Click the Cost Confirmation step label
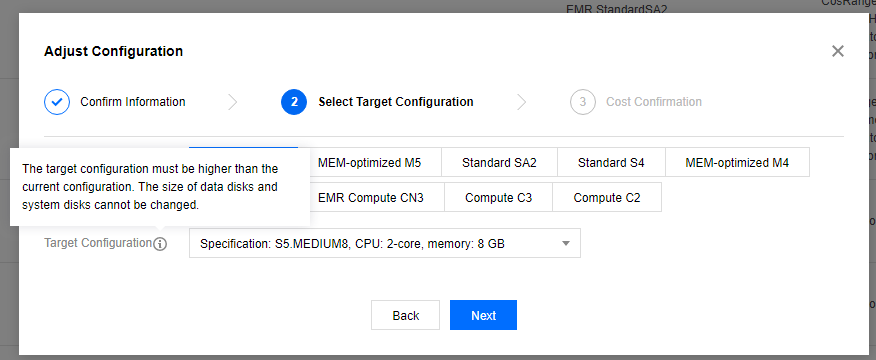The height and width of the screenshot is (360, 876). click(654, 102)
